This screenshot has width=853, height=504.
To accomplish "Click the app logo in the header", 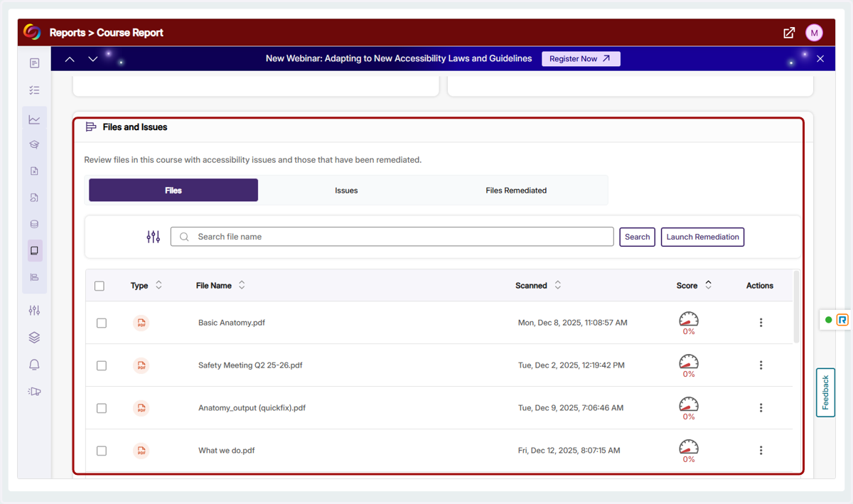I will (32, 32).
